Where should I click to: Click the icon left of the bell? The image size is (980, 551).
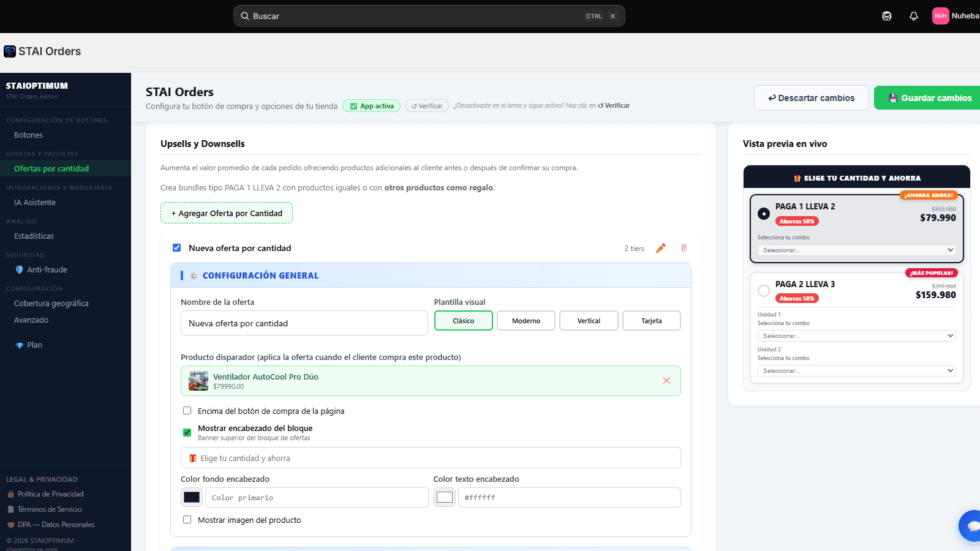click(x=887, y=16)
